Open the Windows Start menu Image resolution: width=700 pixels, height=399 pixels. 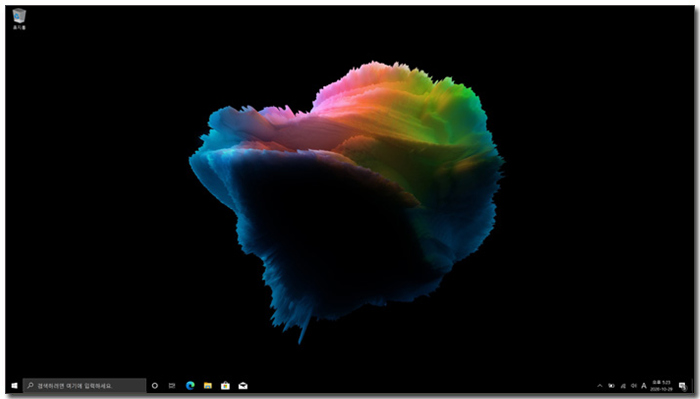coord(14,386)
